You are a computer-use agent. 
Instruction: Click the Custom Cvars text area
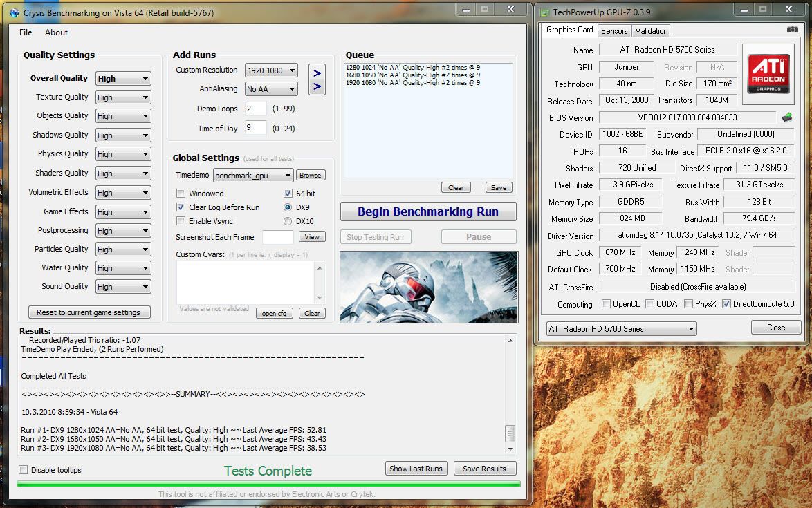click(x=246, y=283)
